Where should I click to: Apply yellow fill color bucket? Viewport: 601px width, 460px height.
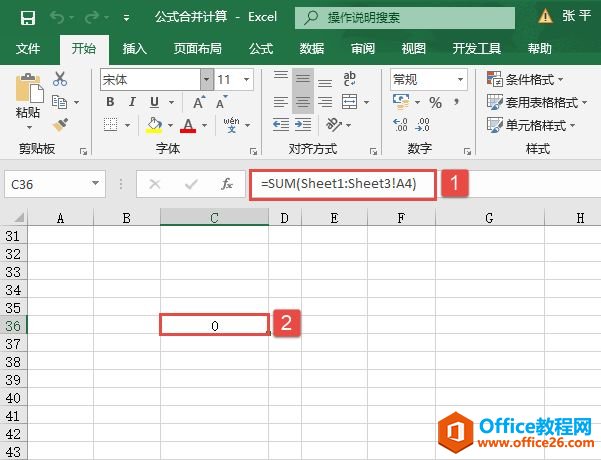154,125
